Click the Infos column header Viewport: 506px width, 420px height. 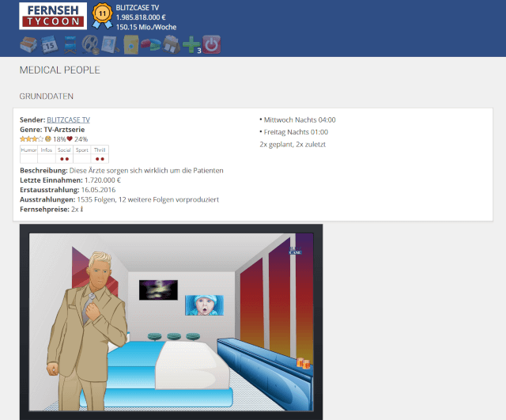pyautogui.click(x=47, y=149)
